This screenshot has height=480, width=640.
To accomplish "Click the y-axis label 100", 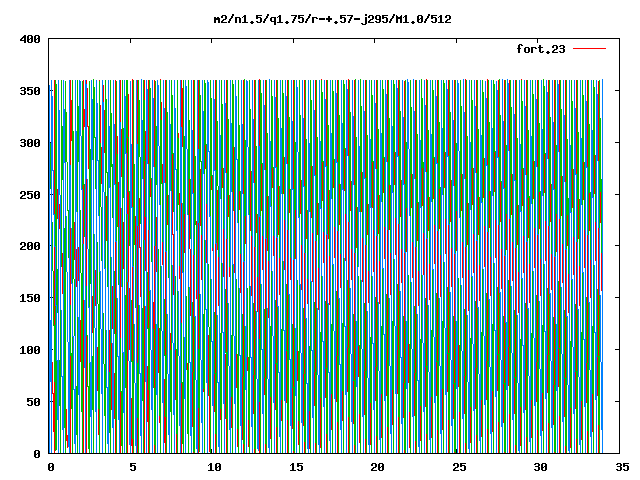I will (30, 350).
